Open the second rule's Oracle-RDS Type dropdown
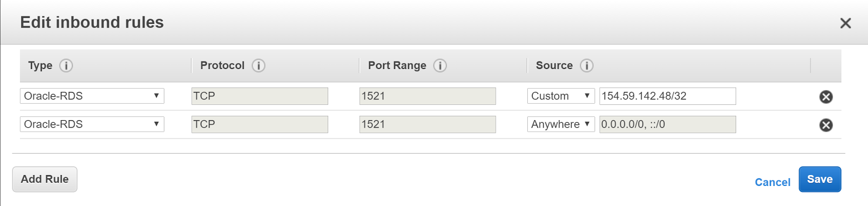This screenshot has height=206, width=868. 92,124
